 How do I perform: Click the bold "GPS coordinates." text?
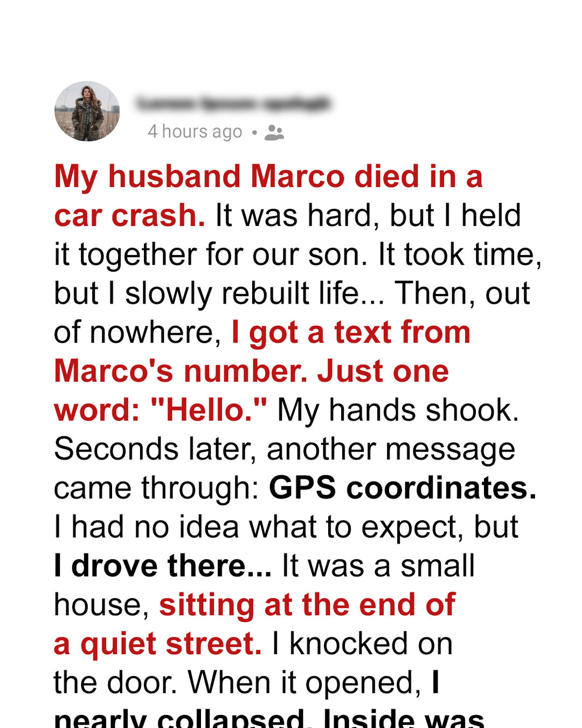[x=403, y=488]
